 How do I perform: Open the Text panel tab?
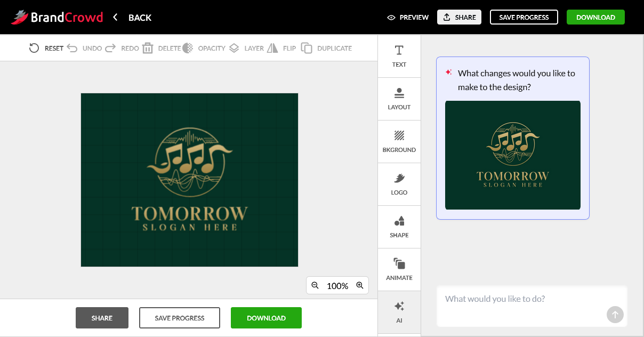point(399,56)
